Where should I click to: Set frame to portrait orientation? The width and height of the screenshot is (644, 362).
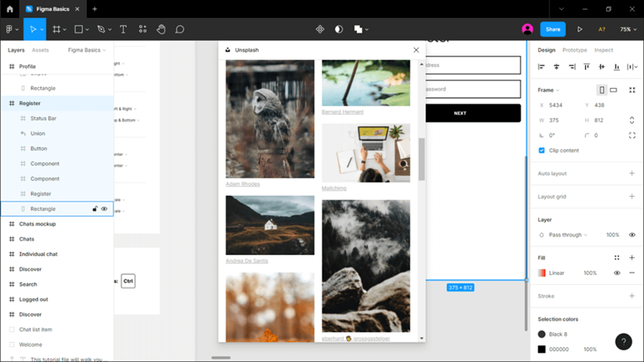click(x=602, y=90)
